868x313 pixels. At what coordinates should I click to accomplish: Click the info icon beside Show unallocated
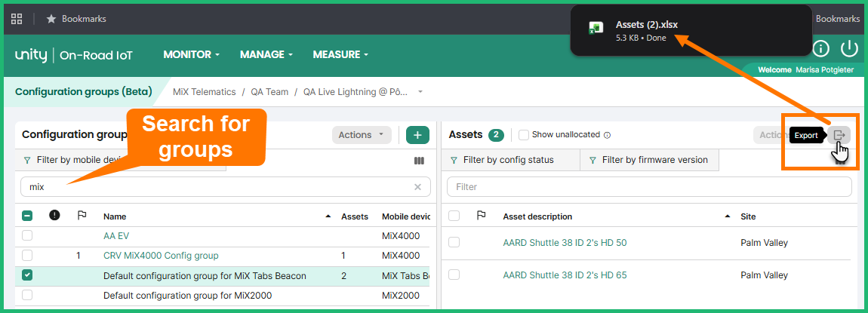pyautogui.click(x=607, y=135)
